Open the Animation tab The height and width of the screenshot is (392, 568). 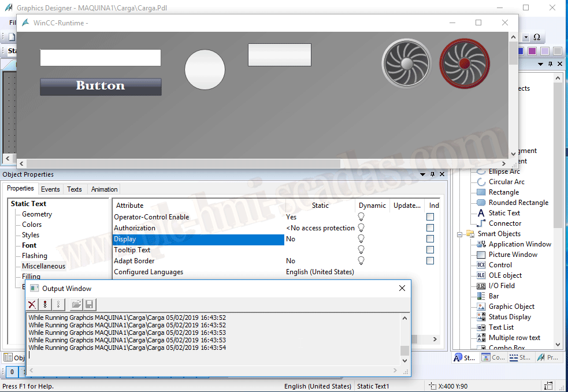point(104,189)
